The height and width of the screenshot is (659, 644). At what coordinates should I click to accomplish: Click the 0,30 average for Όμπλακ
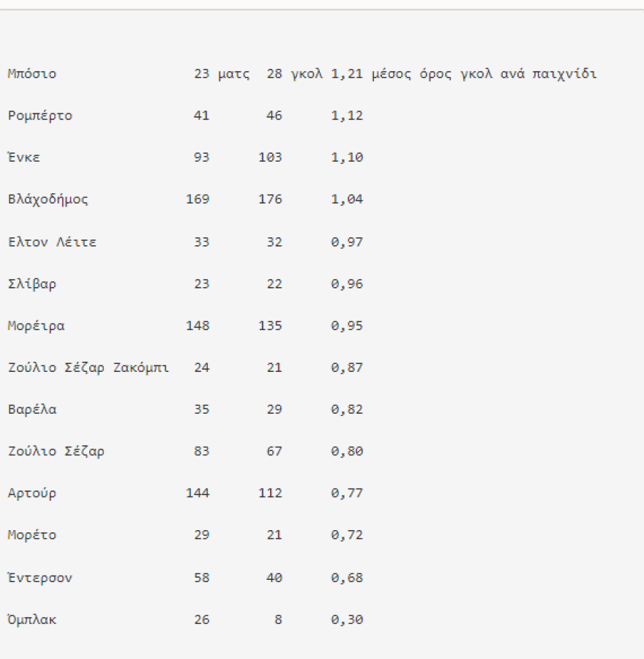coord(347,620)
